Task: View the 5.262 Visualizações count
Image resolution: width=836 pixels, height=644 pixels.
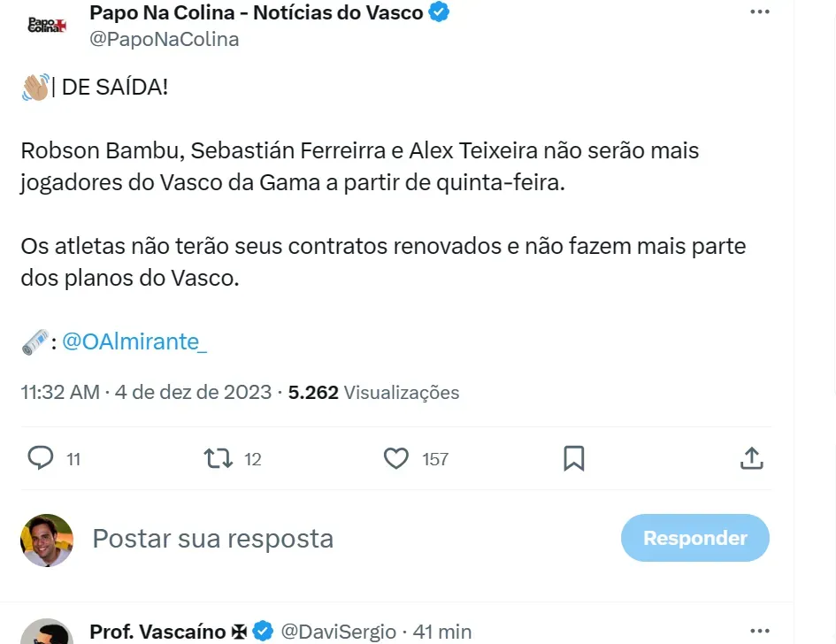Action: [x=373, y=392]
